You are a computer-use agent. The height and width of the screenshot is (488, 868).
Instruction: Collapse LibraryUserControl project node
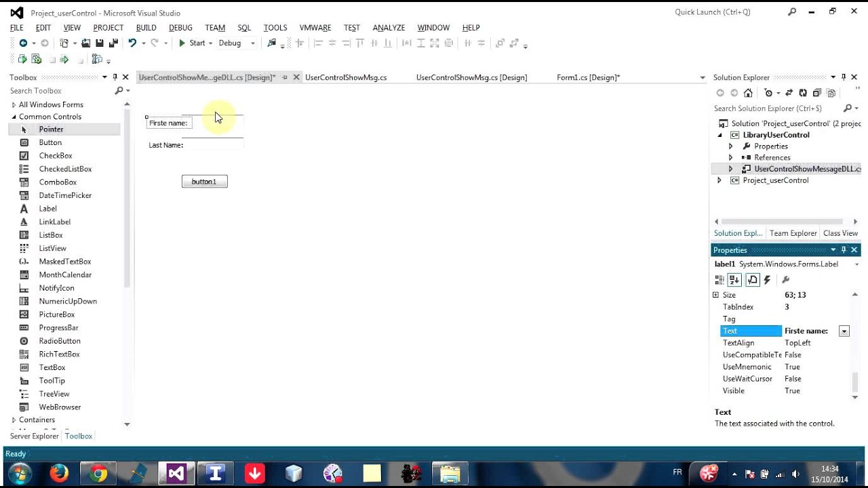(720, 135)
